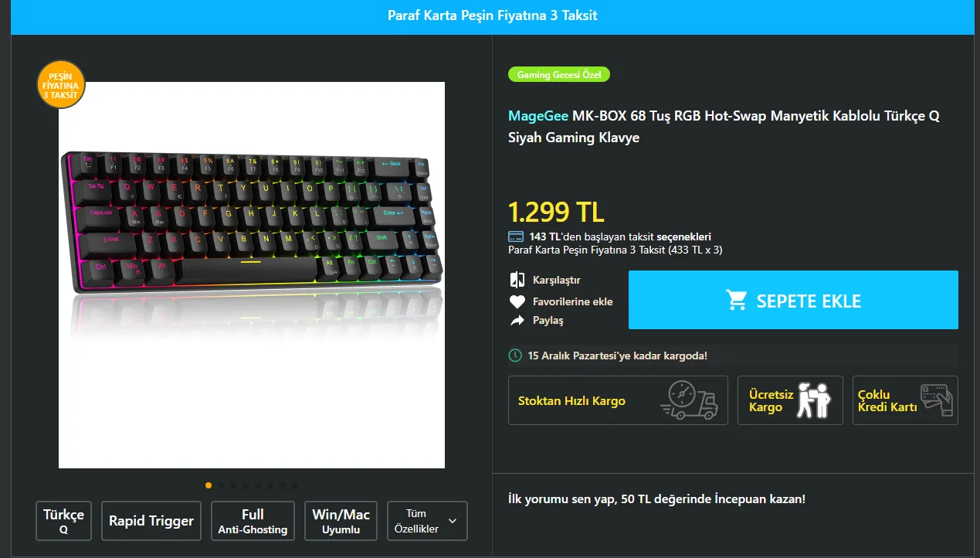Select the second image carousel dot
This screenshot has height=558, width=980.
point(221,485)
